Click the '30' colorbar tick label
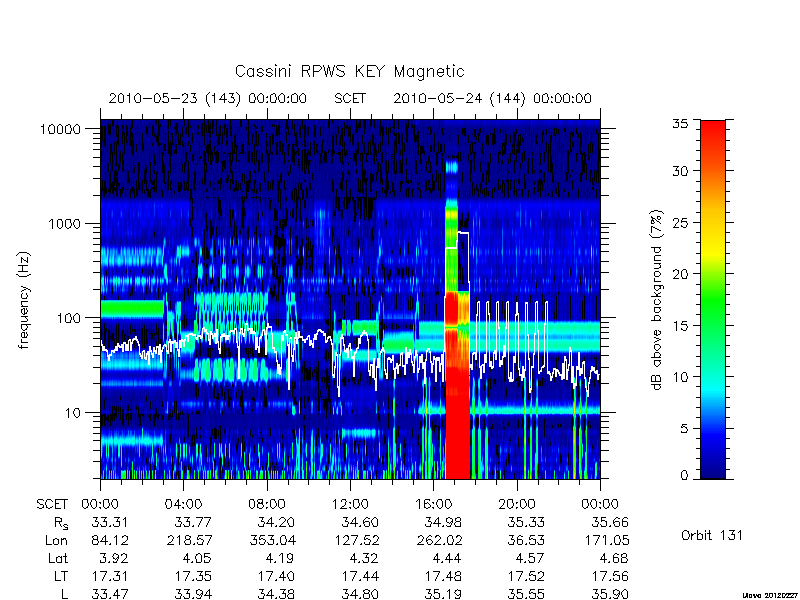This screenshot has height=600, width=800. [x=680, y=171]
